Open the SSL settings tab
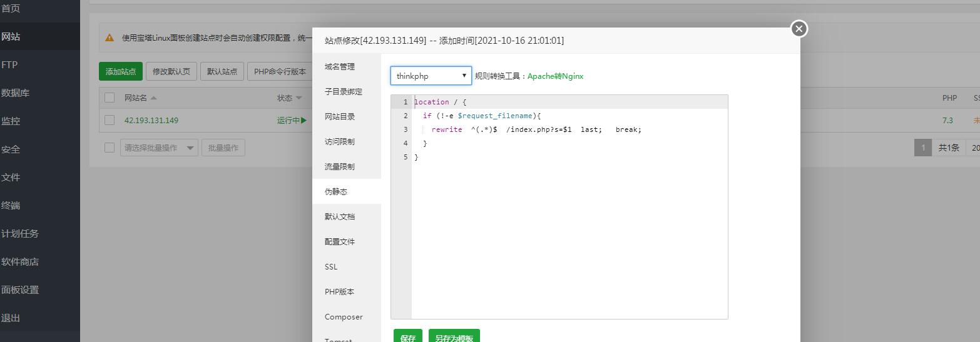980x342 pixels. click(331, 267)
